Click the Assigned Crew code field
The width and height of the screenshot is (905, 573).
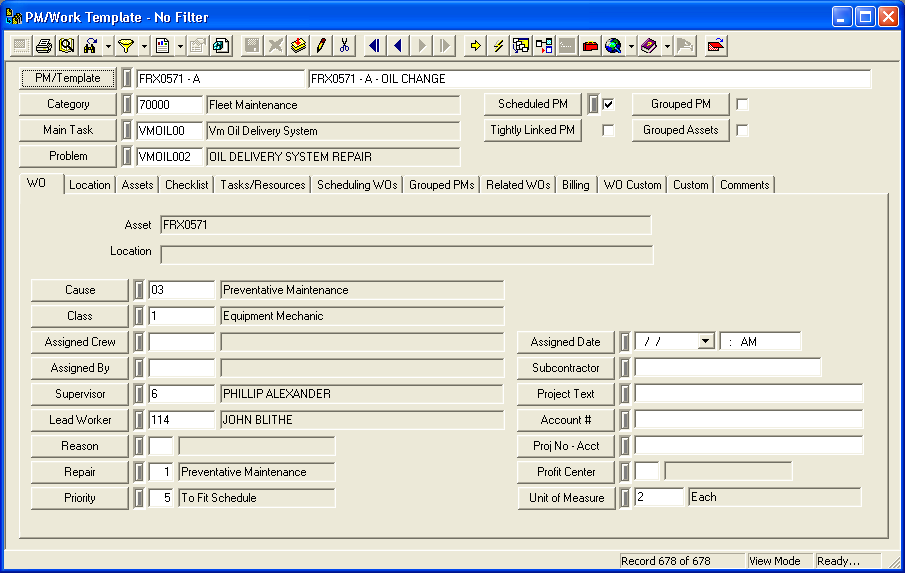point(182,342)
